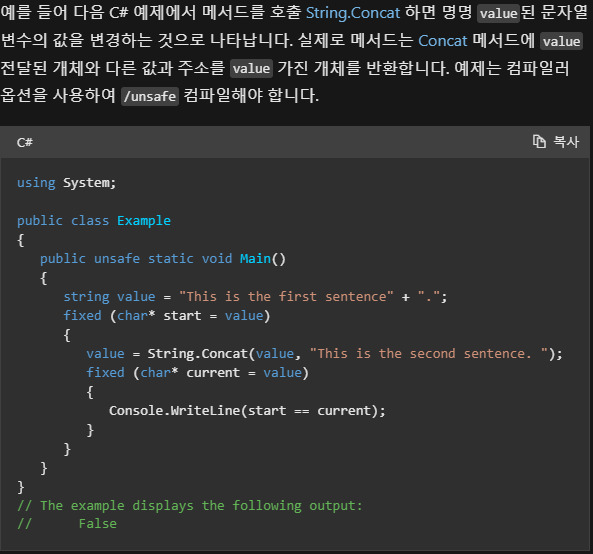Click the inline code 'value' before 가진 개체를
The width and height of the screenshot is (593, 554).
(x=251, y=68)
